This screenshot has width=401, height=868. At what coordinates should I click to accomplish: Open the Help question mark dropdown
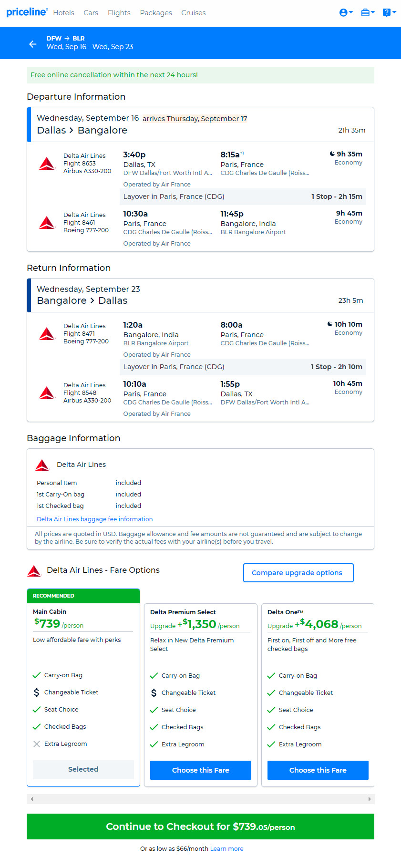(390, 12)
